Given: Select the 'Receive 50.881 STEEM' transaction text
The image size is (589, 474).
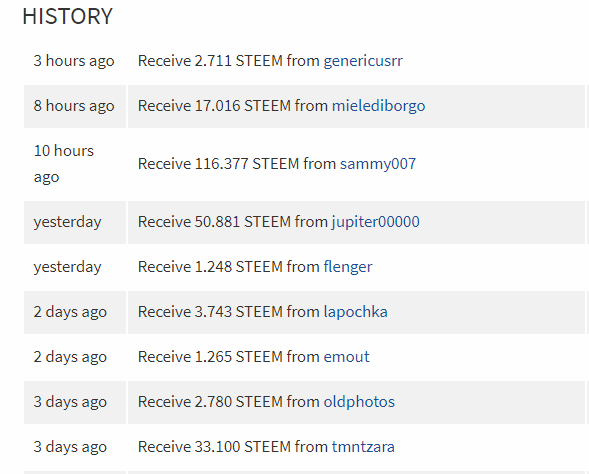Looking at the screenshot, I should [214, 222].
